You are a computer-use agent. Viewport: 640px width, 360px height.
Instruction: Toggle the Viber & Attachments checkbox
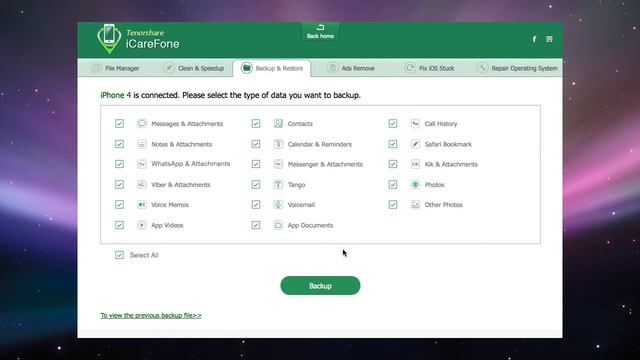pyautogui.click(x=119, y=184)
